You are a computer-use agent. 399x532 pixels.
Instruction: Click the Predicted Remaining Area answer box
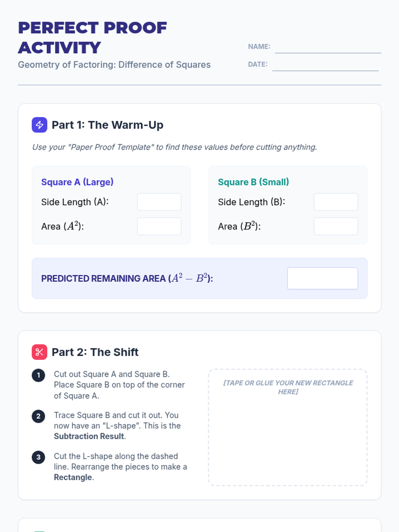323,278
